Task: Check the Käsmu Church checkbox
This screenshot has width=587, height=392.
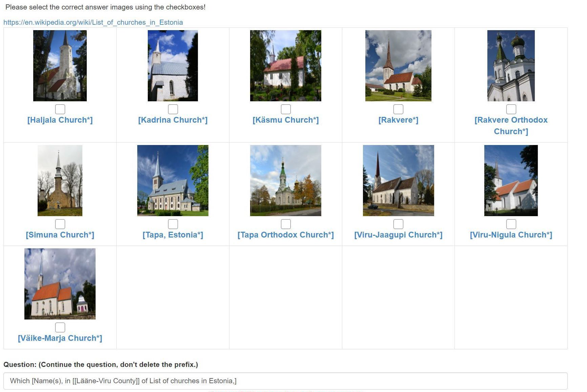Action: (x=286, y=109)
